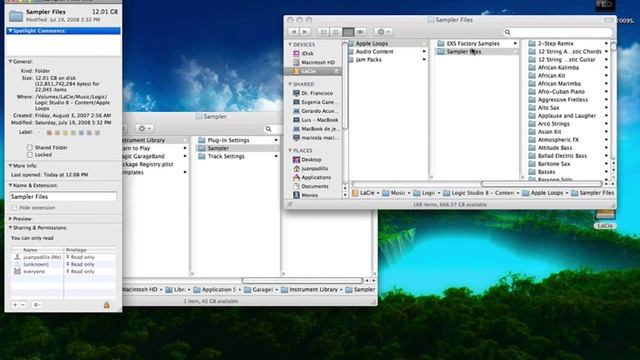The height and width of the screenshot is (360, 640).
Task: Apply the blue label color
Action: pos(81,133)
